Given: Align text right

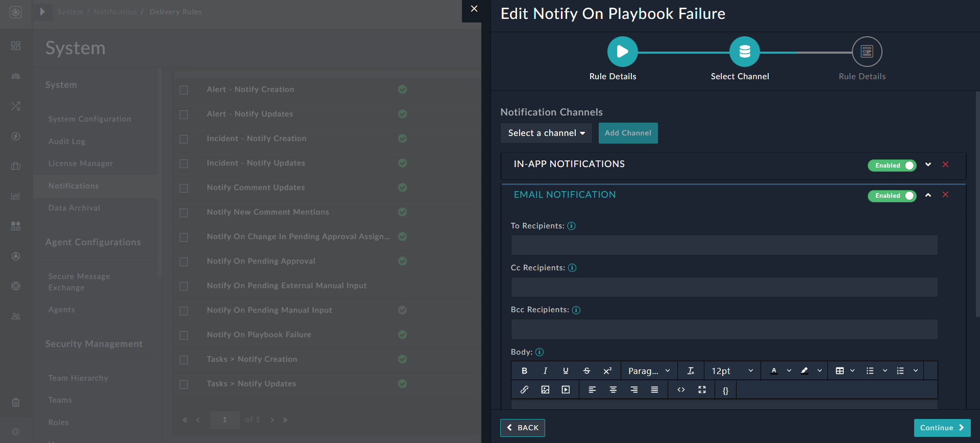Looking at the screenshot, I should click(x=634, y=390).
